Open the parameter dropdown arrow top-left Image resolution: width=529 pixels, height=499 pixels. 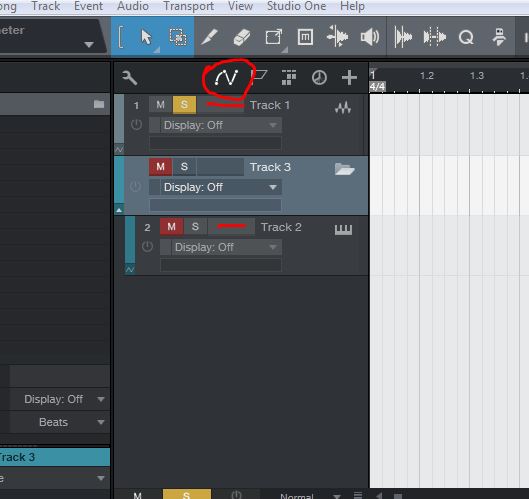[89, 45]
